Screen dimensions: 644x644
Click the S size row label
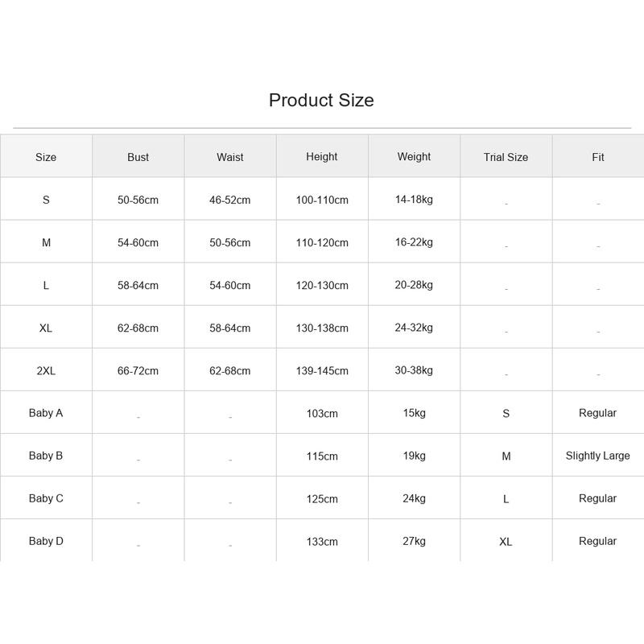coord(46,200)
